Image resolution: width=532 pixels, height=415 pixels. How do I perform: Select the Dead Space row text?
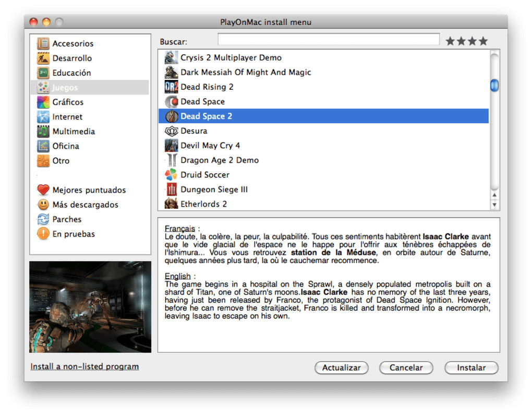(x=202, y=102)
